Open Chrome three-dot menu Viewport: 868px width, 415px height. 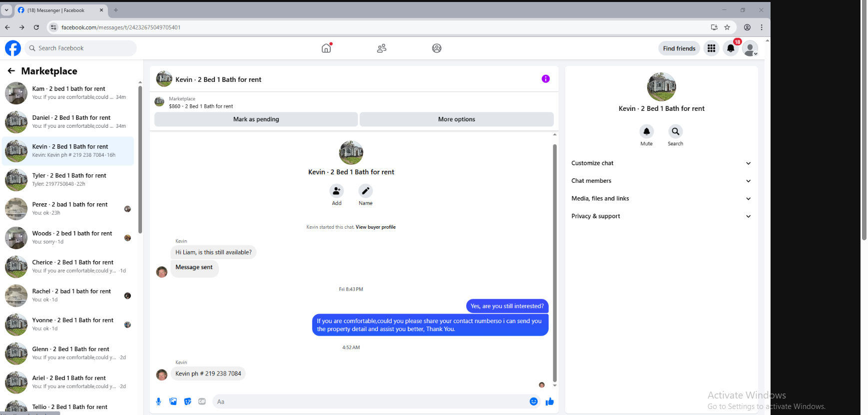(x=762, y=27)
